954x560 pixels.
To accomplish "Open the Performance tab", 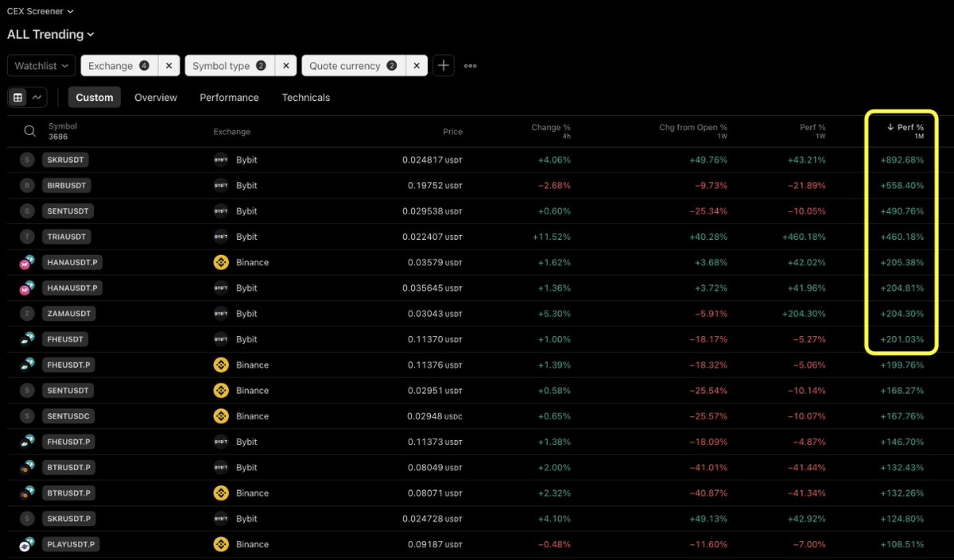I will (229, 97).
